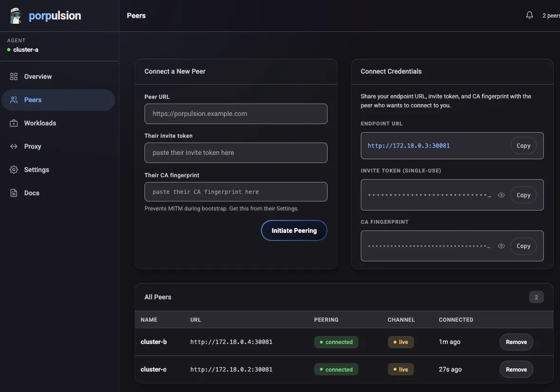Click the Docs document icon in sidebar
This screenshot has width=560, height=392.
pos(14,193)
